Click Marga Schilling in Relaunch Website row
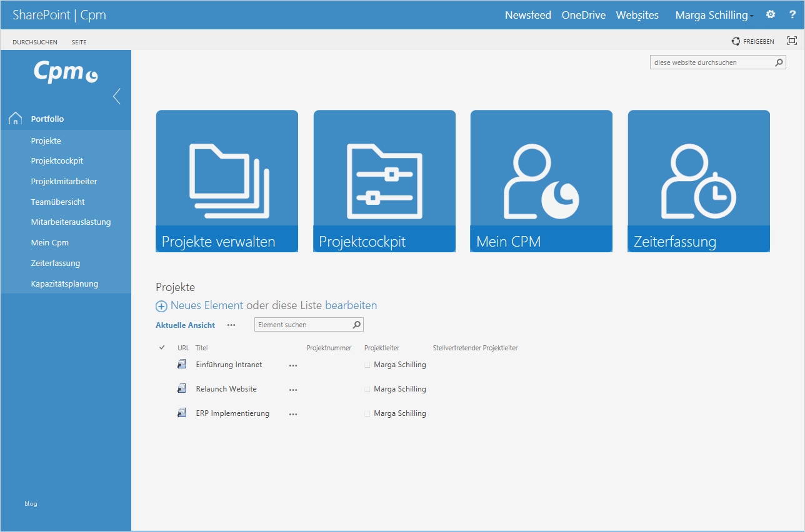The image size is (805, 532). click(400, 389)
